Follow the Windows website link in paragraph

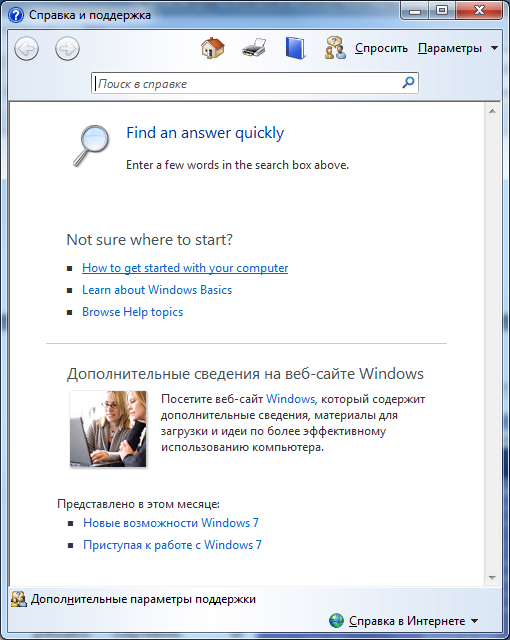click(x=290, y=399)
